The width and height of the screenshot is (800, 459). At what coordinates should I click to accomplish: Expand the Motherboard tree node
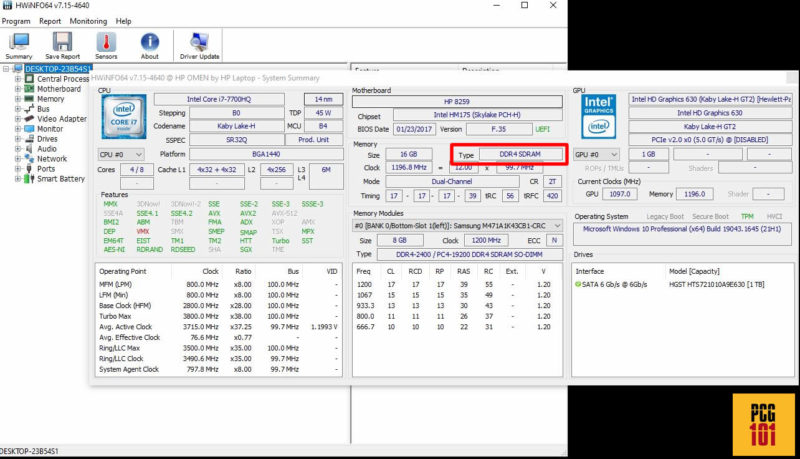pyautogui.click(x=18, y=89)
